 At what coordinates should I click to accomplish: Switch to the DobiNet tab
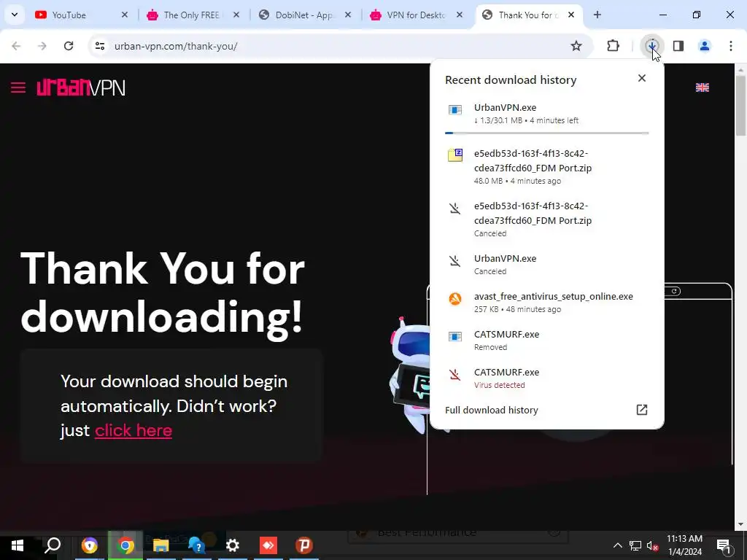pos(303,15)
